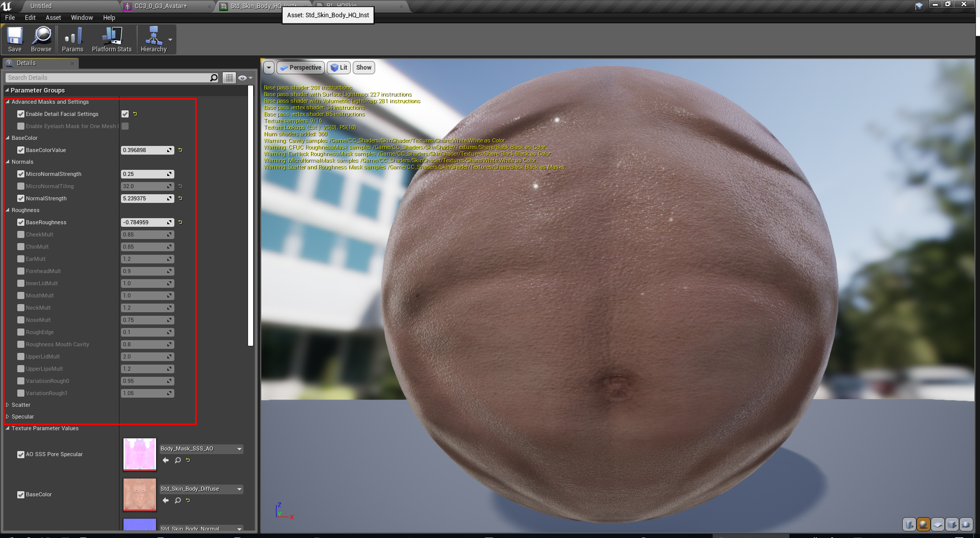Toggle MicroNormalStrength override checkbox
The image size is (980, 538).
click(x=21, y=174)
